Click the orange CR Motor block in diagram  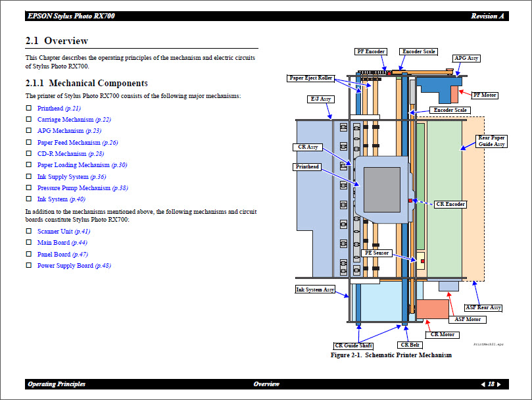click(432, 309)
